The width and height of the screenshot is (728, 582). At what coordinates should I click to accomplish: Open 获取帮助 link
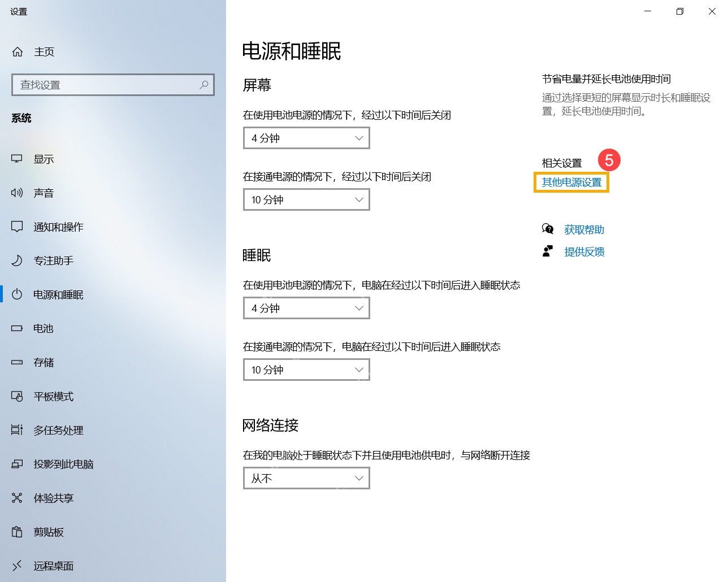click(584, 230)
